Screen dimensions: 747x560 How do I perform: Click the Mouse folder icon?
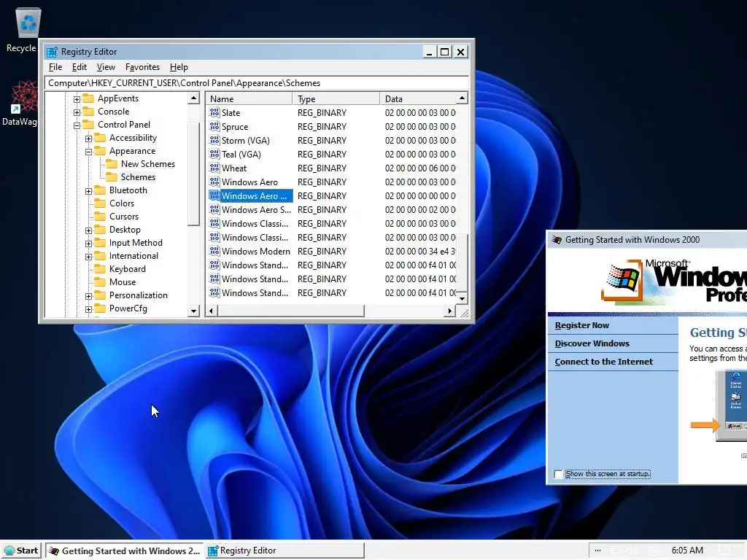click(x=100, y=282)
